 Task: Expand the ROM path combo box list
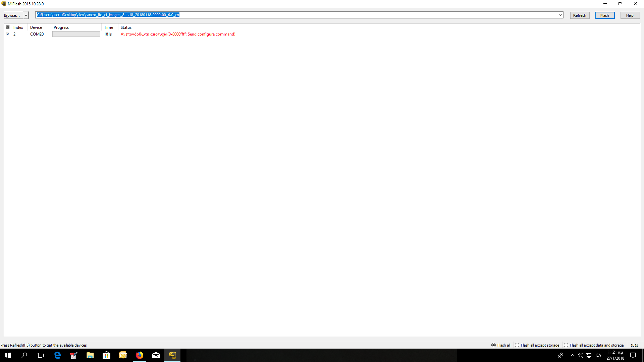560,15
